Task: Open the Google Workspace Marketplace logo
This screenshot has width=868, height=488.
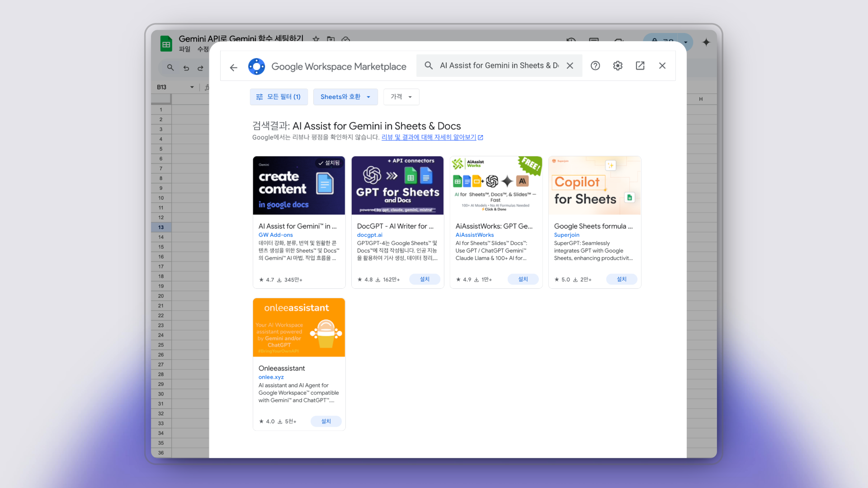Action: point(256,66)
